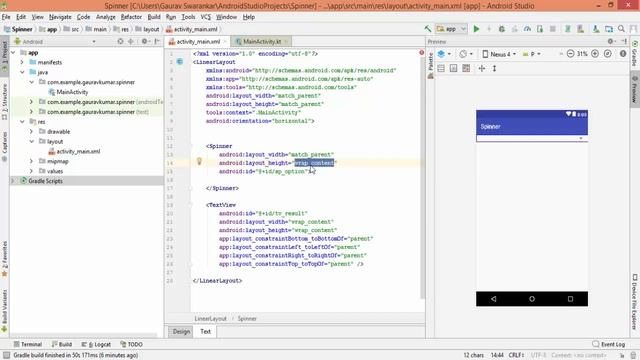Hide the Project panel with its hide icon
Image resolution: width=640 pixels, height=360 pixels.
[x=157, y=42]
